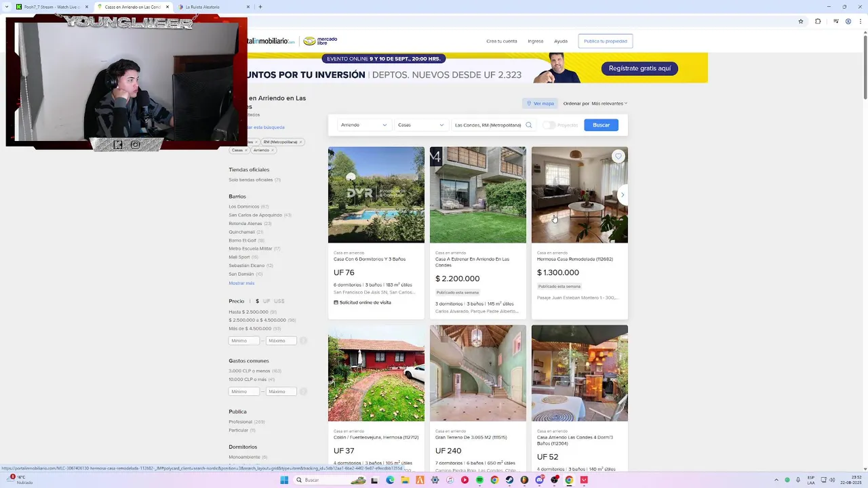868x488 pixels.
Task: Remove the Casas filter chip
Action: click(x=245, y=150)
